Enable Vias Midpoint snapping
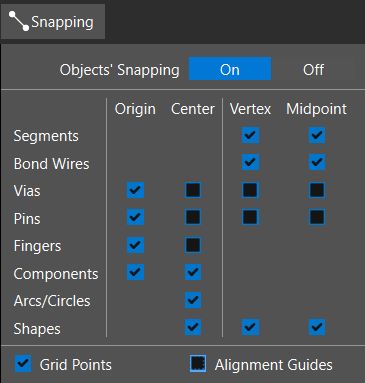The width and height of the screenshot is (365, 383). [x=317, y=190]
